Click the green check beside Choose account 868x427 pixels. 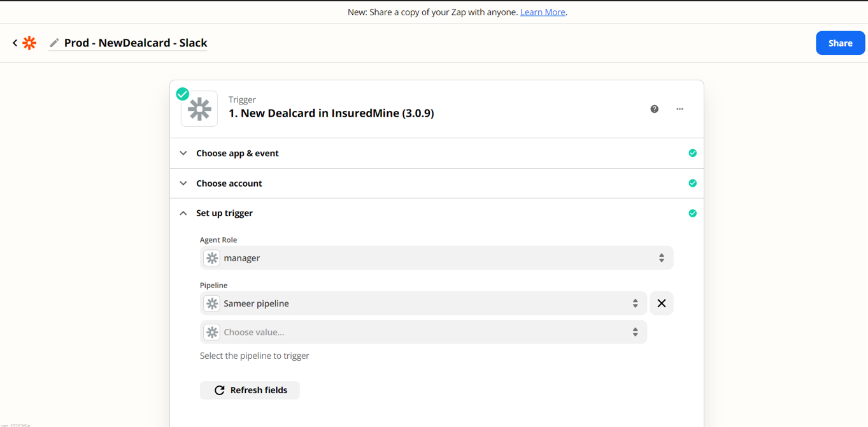coord(692,184)
